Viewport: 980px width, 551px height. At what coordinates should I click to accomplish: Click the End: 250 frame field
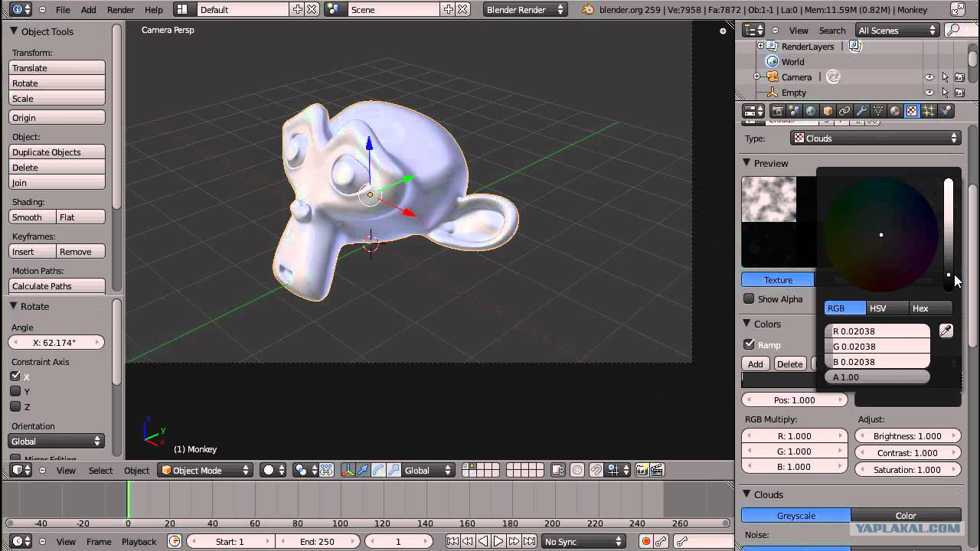pos(317,541)
